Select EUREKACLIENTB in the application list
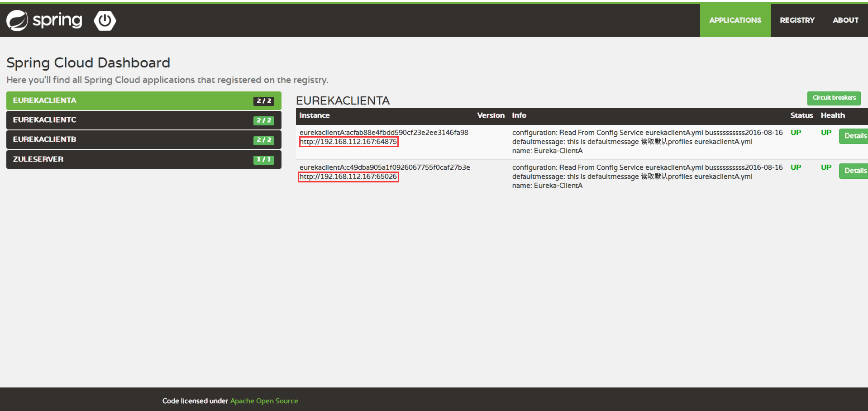This screenshot has height=411, width=868. click(144, 139)
